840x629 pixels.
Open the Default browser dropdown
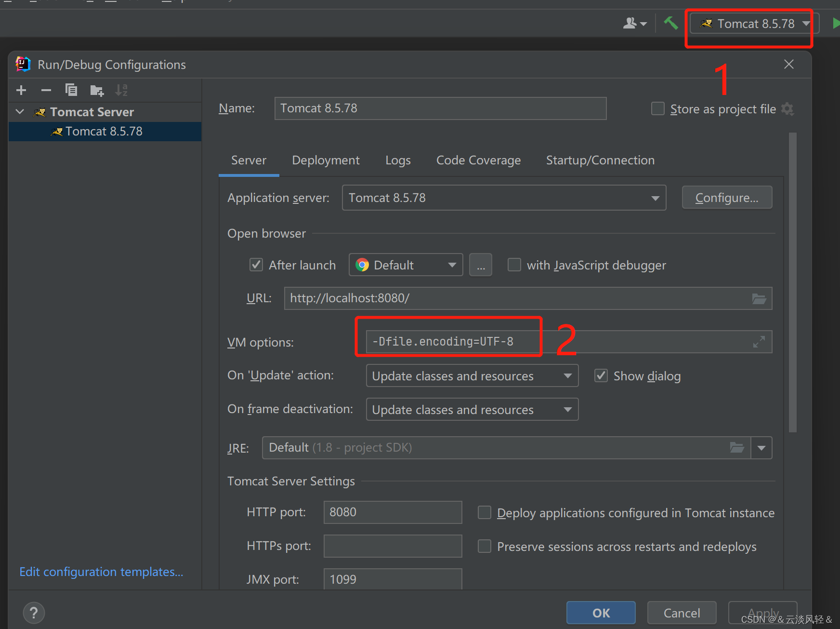406,265
